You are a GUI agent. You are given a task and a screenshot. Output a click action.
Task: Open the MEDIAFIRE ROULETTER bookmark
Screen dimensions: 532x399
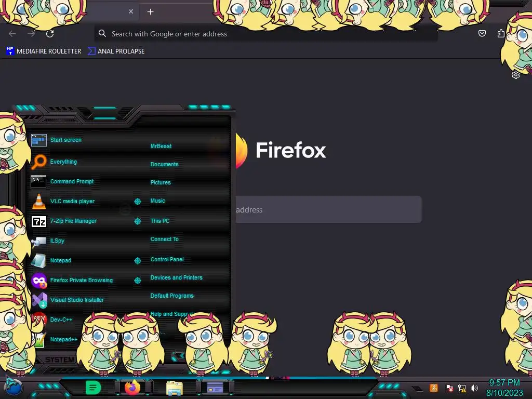(44, 51)
